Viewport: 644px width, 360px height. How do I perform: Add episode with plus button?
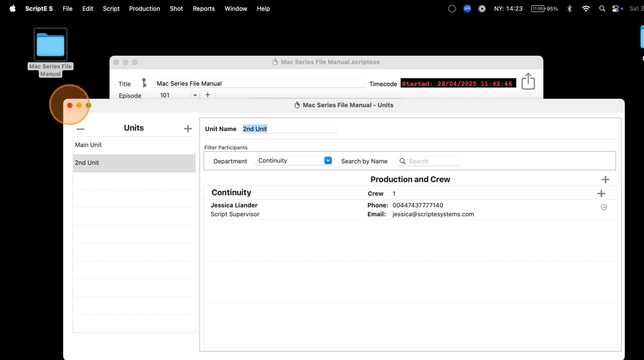click(x=208, y=95)
